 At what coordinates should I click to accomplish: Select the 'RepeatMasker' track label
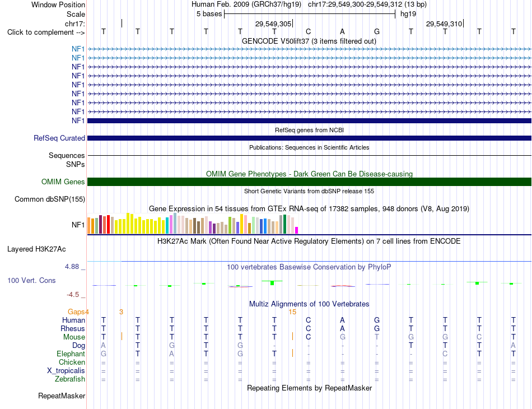pyautogui.click(x=62, y=396)
